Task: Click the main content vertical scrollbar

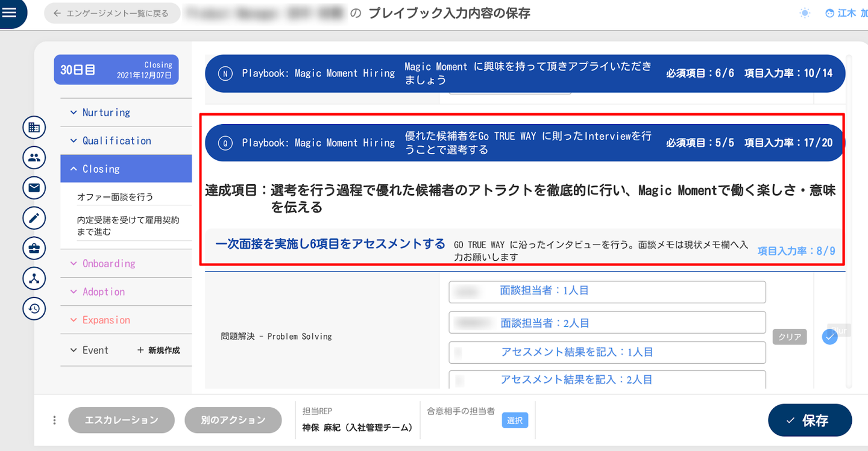Action: point(849,223)
